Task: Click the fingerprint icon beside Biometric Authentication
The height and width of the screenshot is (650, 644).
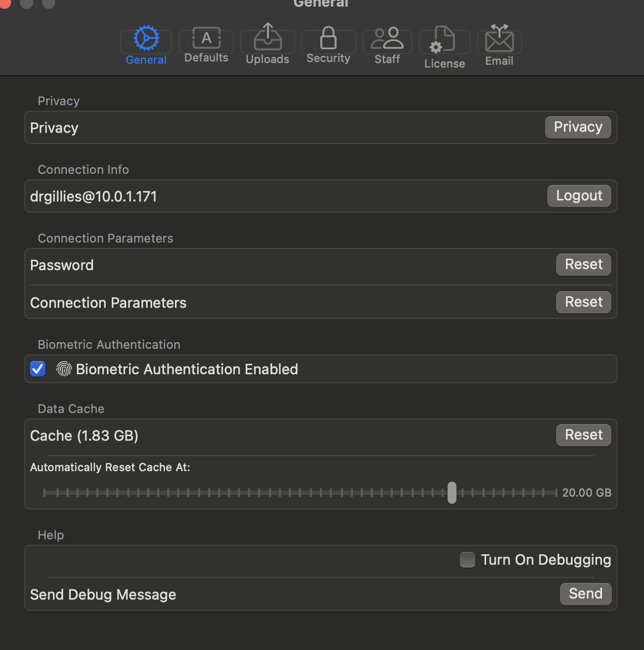Action: pos(64,369)
